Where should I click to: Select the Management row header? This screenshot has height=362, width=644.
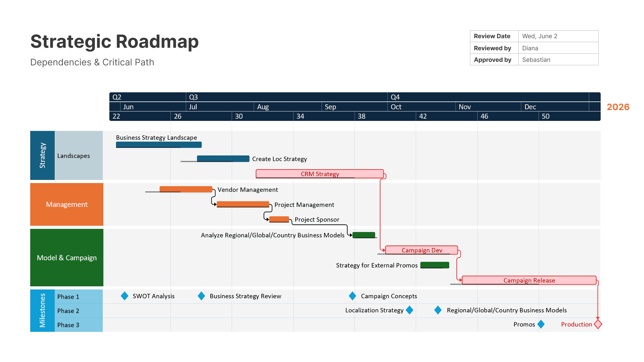pos(66,204)
